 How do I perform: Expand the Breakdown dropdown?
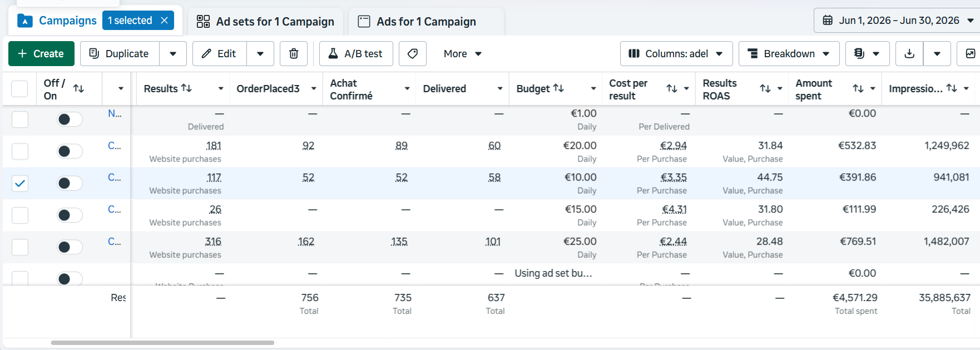click(789, 54)
